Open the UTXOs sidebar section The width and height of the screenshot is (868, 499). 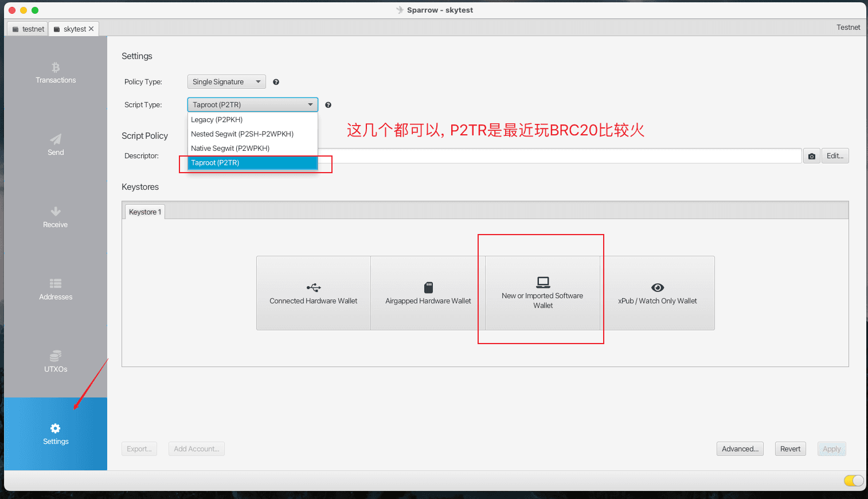[x=56, y=362]
